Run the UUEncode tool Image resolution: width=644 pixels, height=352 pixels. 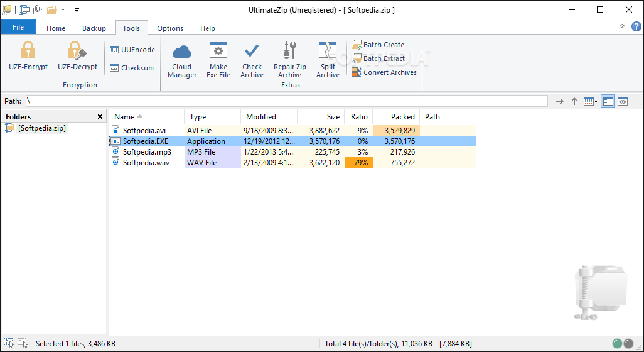tap(132, 50)
